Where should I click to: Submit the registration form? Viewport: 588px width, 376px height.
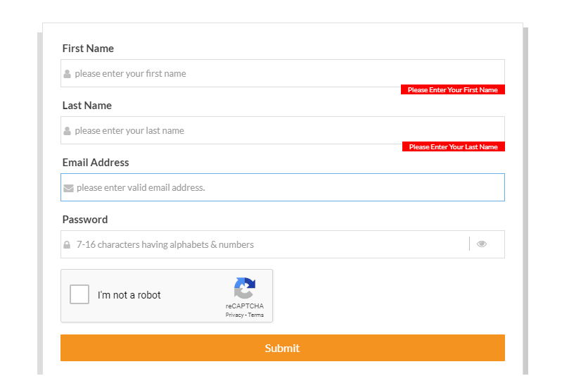pyautogui.click(x=283, y=348)
